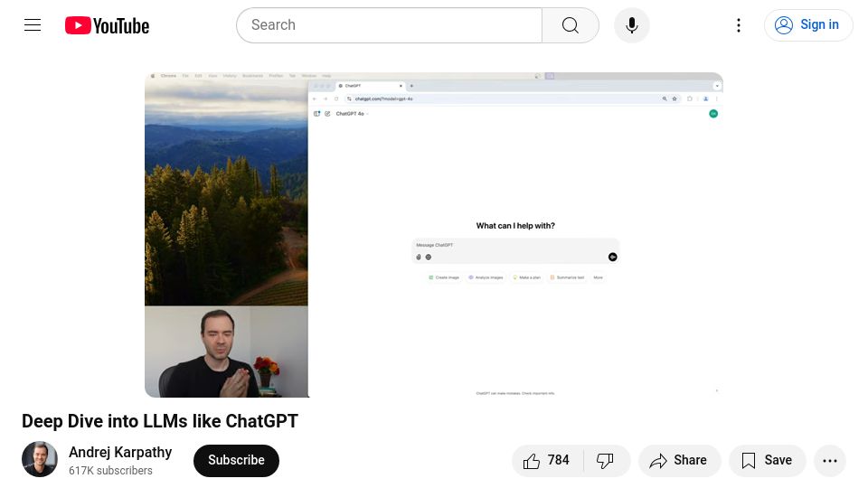Subscribe to the Andrej Karpathy channel
Screen dimensions: 868x488
pyautogui.click(x=236, y=460)
